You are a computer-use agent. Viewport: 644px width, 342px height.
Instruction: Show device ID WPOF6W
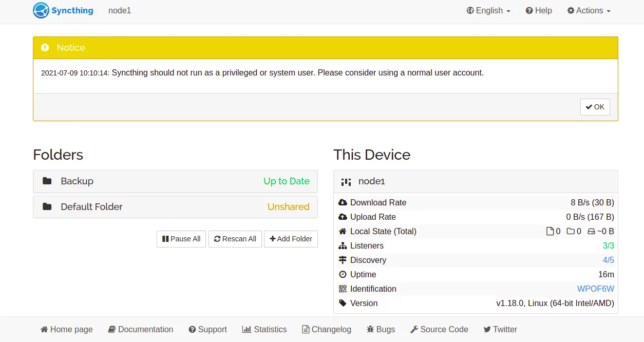[596, 289]
